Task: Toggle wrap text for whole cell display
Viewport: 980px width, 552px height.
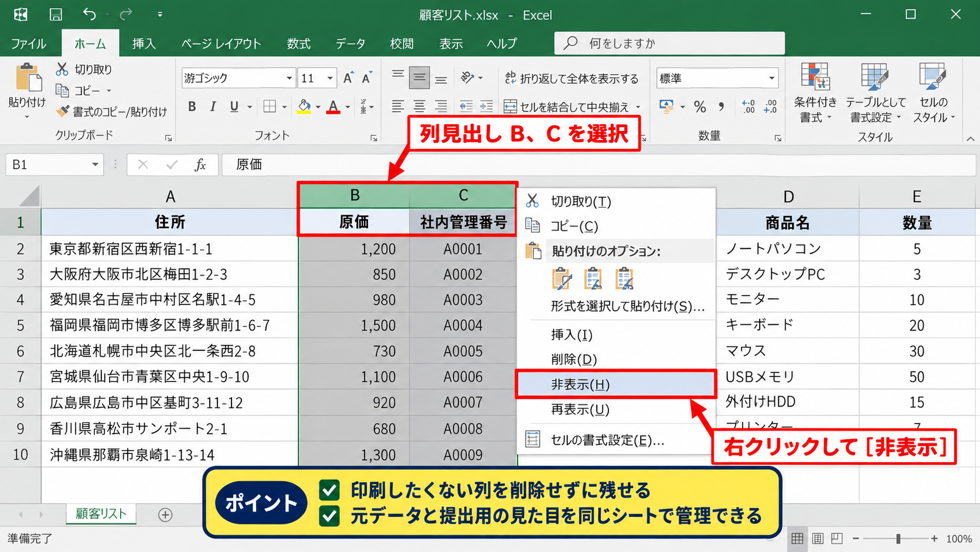Action: coord(571,78)
